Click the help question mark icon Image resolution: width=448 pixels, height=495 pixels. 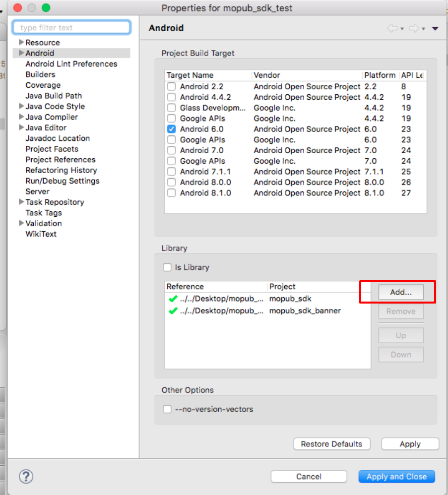coord(26,476)
